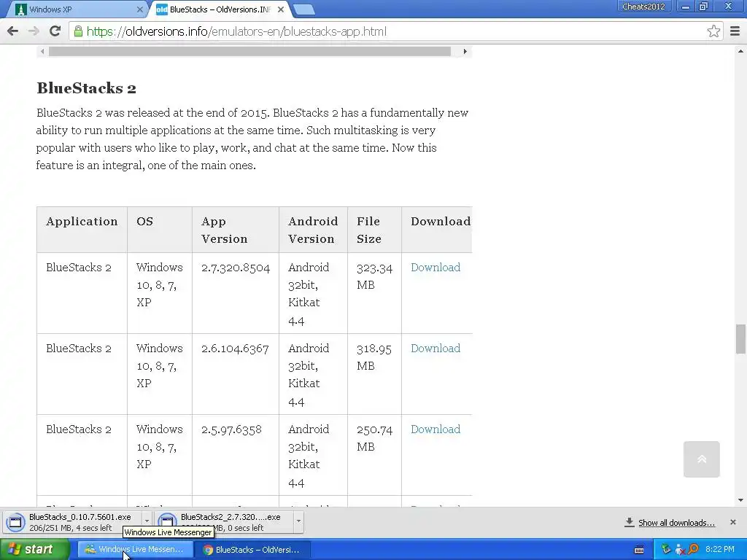Bookmark this page with the star icon

coord(713,31)
